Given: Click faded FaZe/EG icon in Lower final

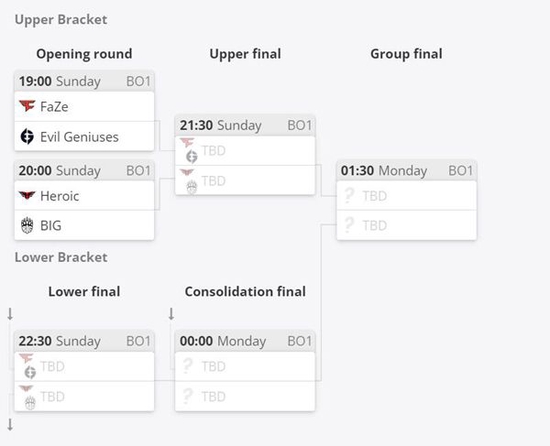Looking at the screenshot, I should pos(28,366).
